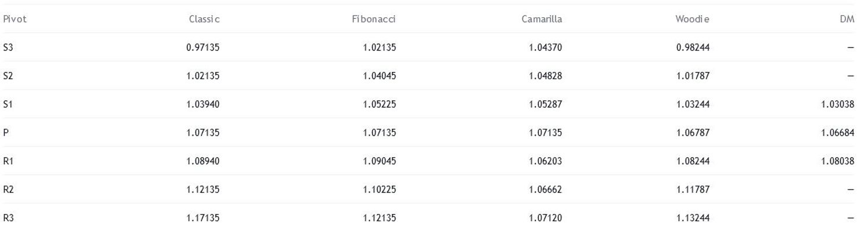Select the S1 row label

(x=8, y=104)
